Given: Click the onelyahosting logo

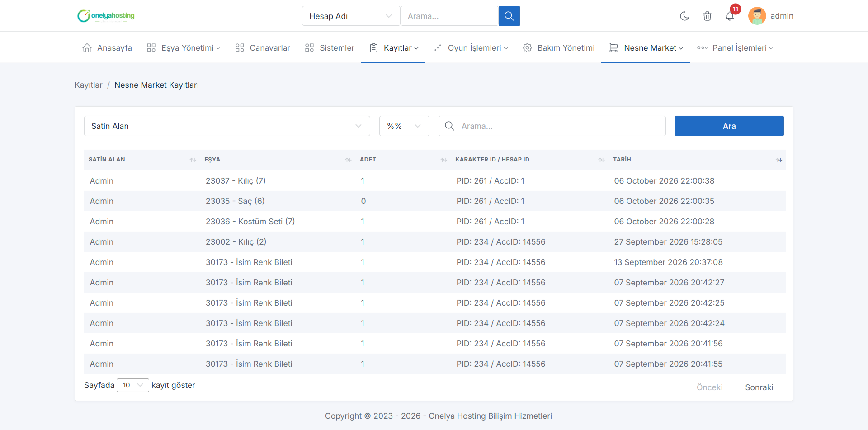Looking at the screenshot, I should click(x=106, y=16).
